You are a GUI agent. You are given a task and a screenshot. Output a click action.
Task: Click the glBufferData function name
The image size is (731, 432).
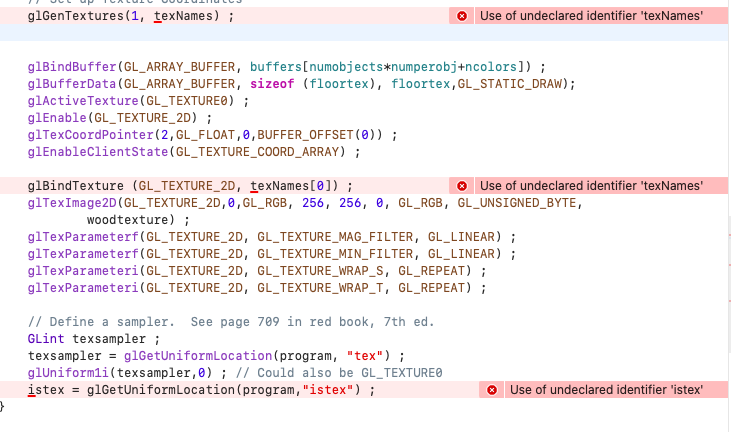click(72, 84)
